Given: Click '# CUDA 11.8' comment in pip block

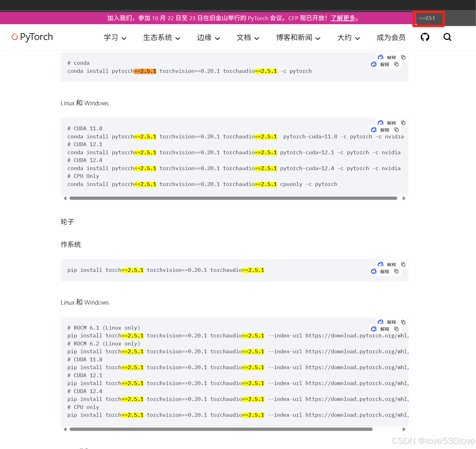Looking at the screenshot, I should pyautogui.click(x=85, y=360).
